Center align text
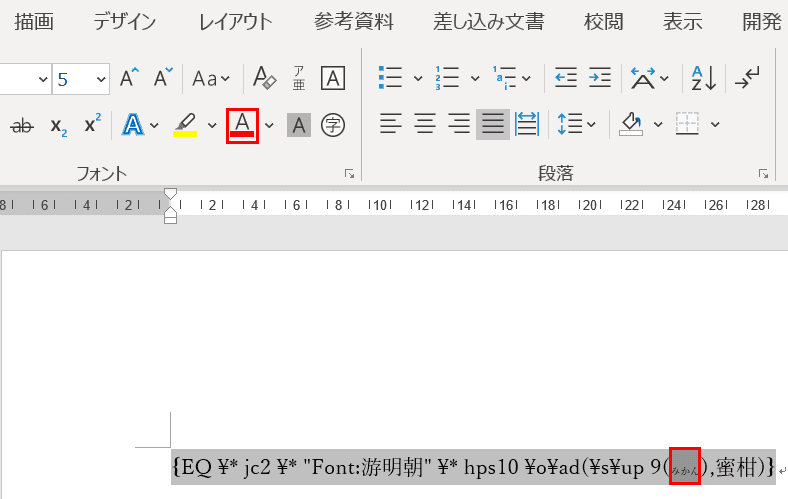This screenshot has width=788, height=499. point(425,124)
